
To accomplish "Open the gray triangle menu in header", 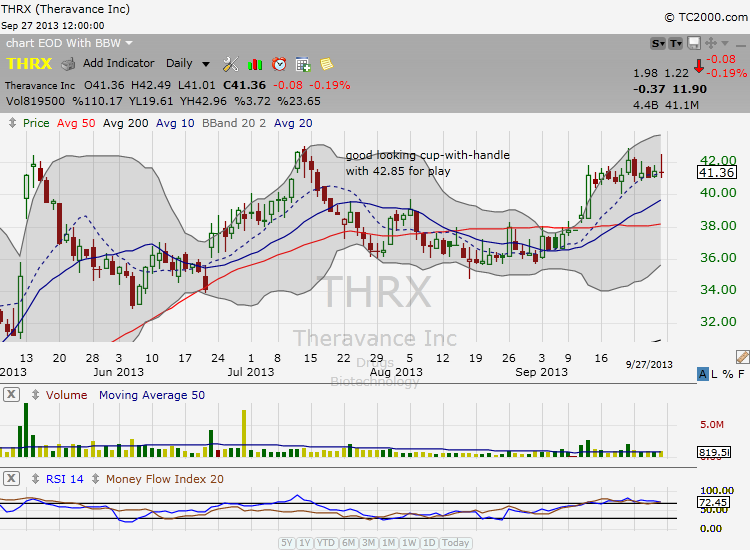I will coord(725,44).
